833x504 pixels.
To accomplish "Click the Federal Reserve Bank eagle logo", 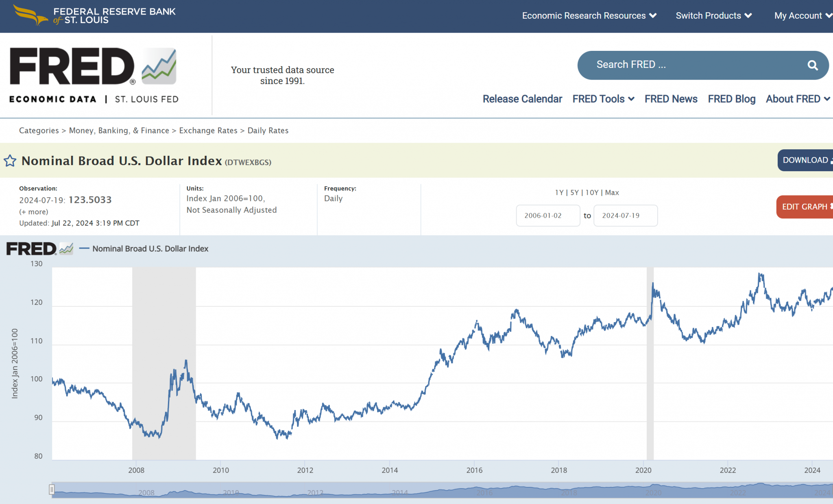I will click(x=31, y=15).
